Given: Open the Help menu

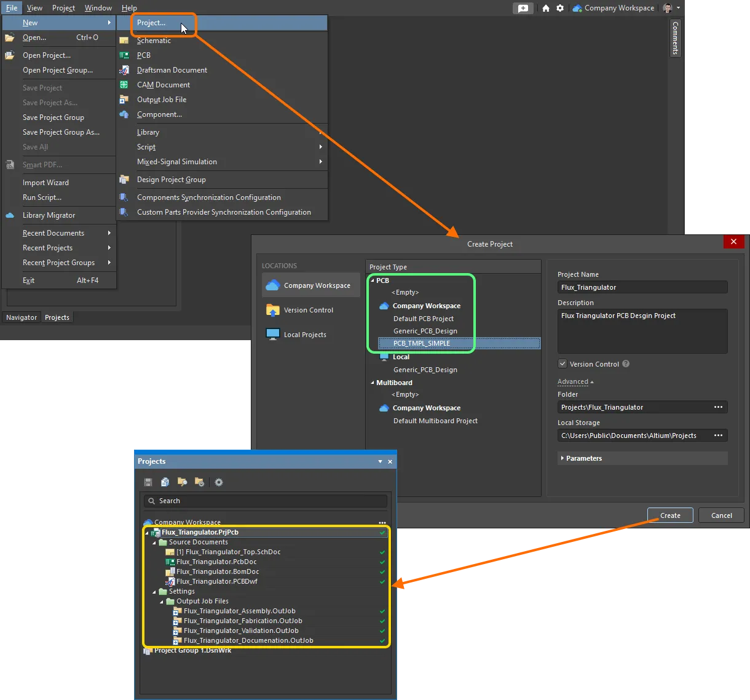Looking at the screenshot, I should click(129, 8).
